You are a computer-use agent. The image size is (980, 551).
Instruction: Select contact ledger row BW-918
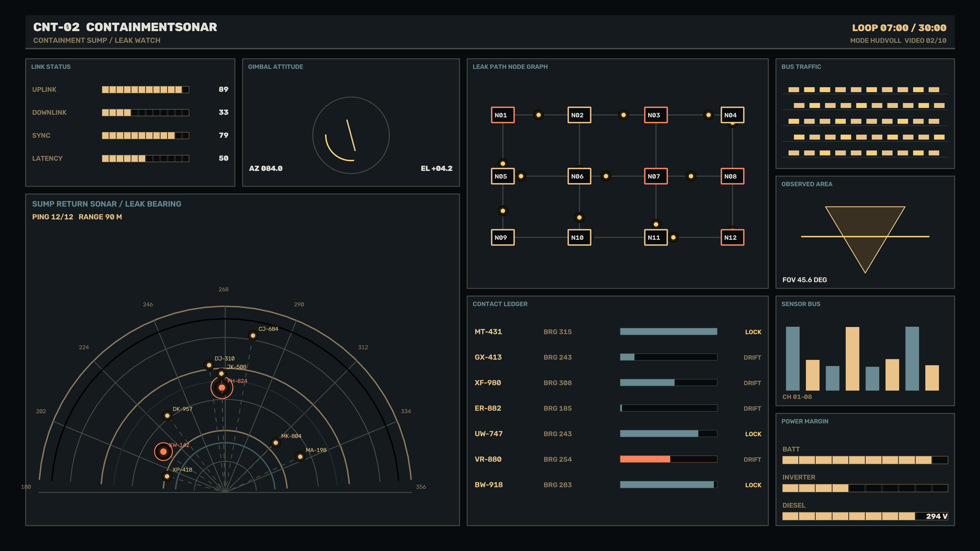pyautogui.click(x=617, y=484)
